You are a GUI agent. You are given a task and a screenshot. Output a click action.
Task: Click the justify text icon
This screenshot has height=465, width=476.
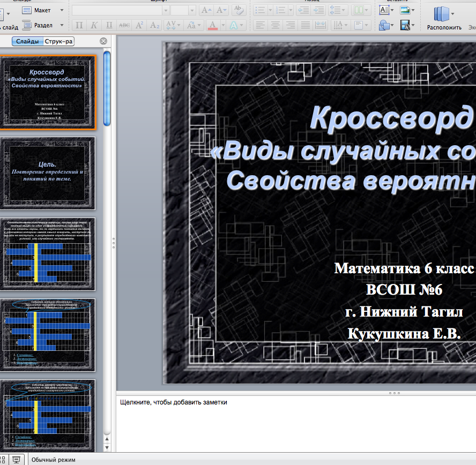pos(306,25)
